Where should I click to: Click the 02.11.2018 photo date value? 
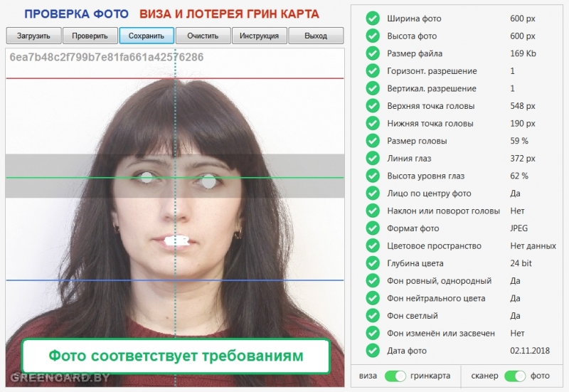pyautogui.click(x=530, y=351)
